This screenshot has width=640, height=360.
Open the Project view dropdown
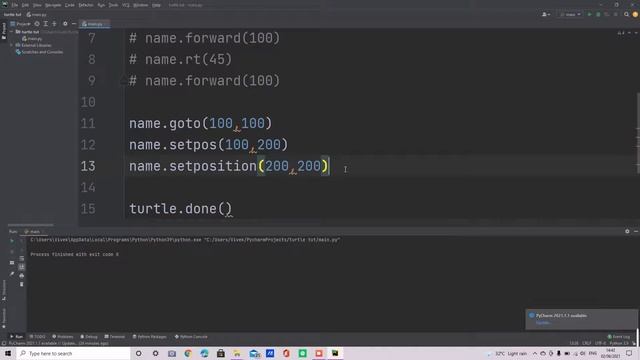point(20,24)
